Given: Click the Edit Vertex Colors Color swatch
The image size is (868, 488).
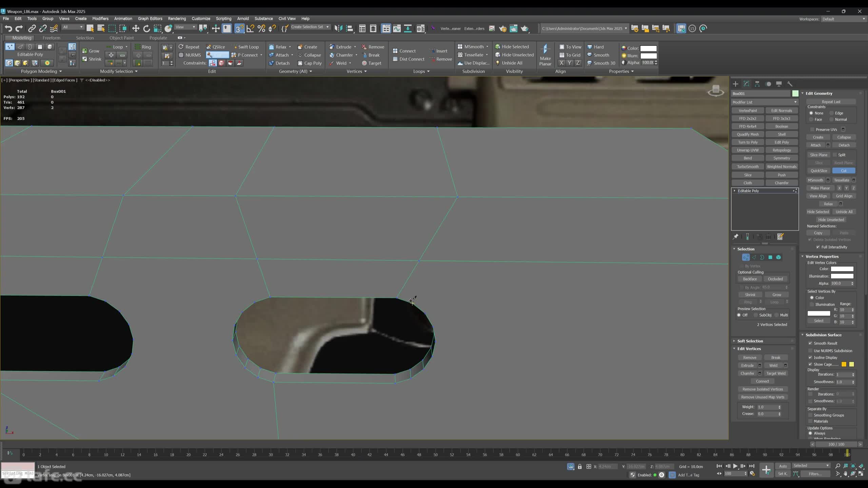Looking at the screenshot, I should (842, 269).
